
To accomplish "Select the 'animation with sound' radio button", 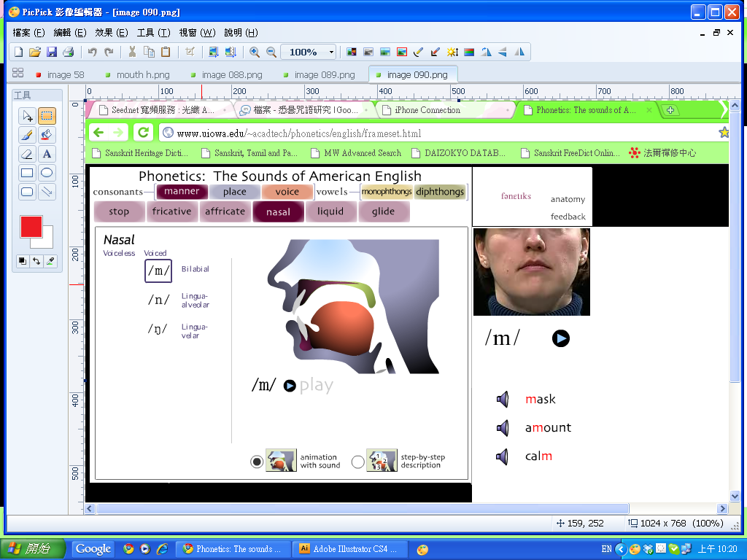I will [x=257, y=462].
